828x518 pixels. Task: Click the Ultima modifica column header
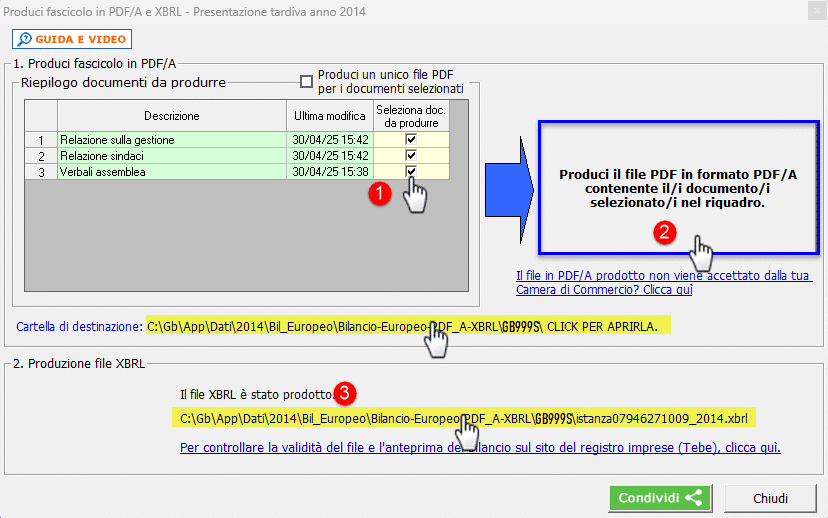tap(330, 116)
